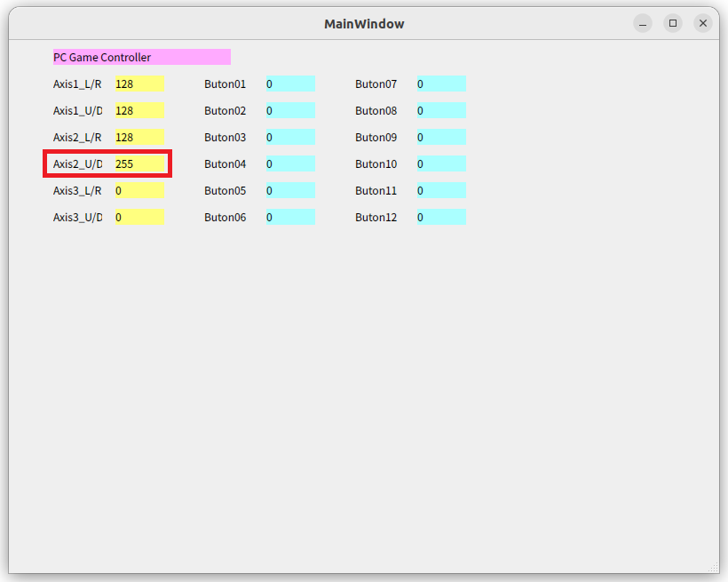Click the Buton07 cyan value box
Viewport: 728px width, 582px height.
pos(439,84)
